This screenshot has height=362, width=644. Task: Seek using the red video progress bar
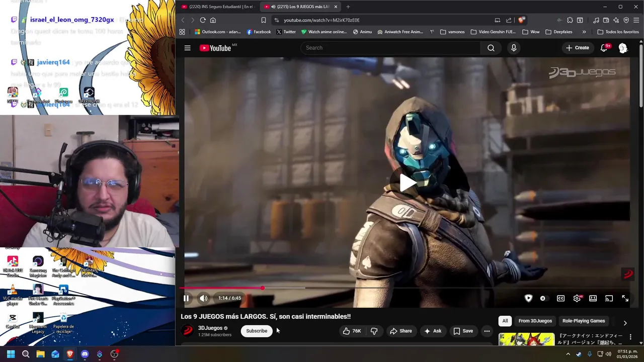coord(221,288)
